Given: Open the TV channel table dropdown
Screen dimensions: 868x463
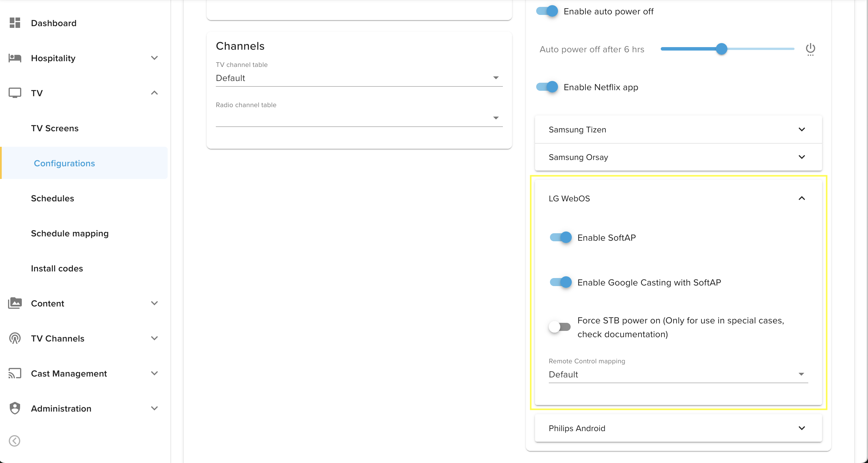Looking at the screenshot, I should click(359, 78).
